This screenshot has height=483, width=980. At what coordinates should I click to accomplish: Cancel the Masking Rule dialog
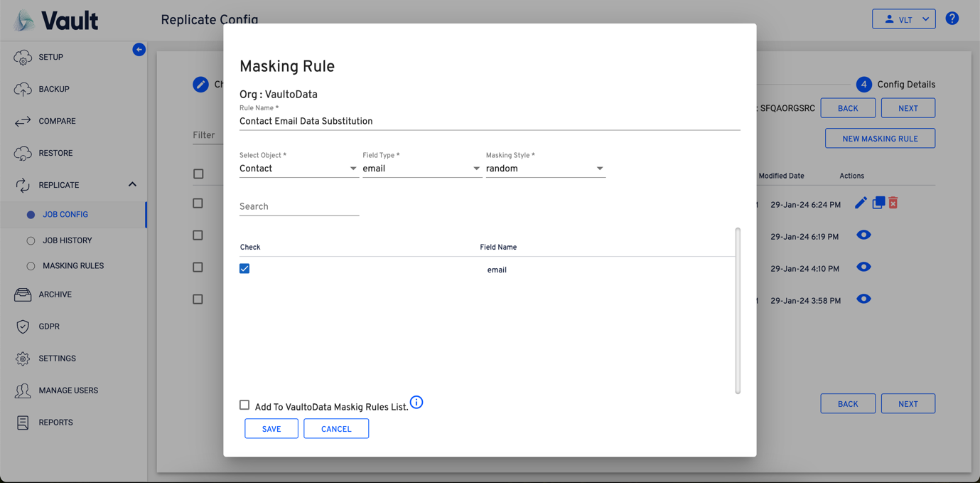[x=336, y=429]
